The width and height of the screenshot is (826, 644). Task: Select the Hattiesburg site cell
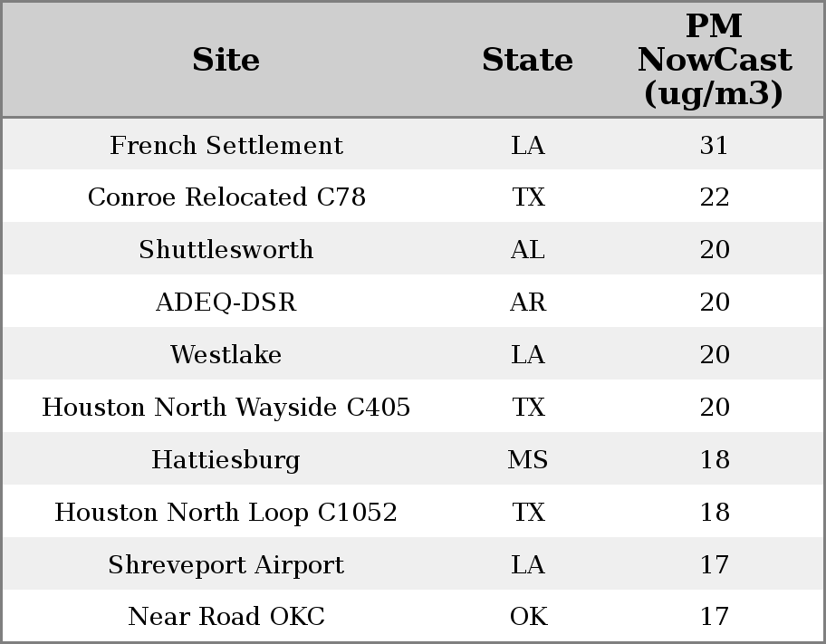point(226,460)
